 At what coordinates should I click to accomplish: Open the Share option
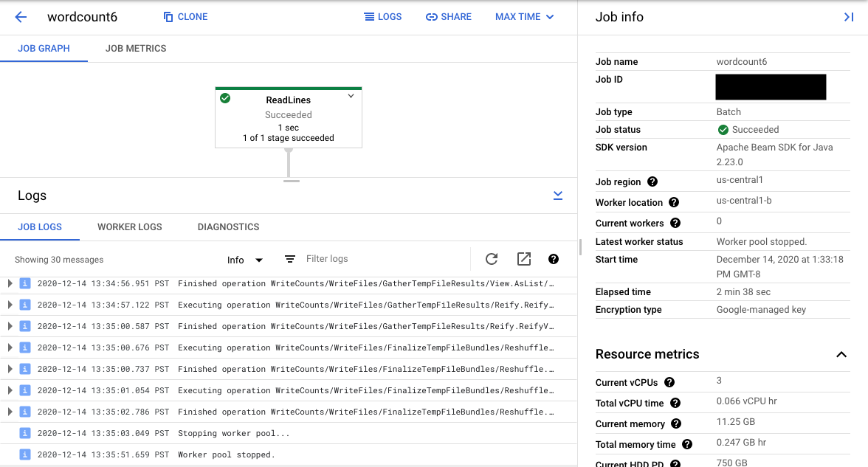coord(448,16)
